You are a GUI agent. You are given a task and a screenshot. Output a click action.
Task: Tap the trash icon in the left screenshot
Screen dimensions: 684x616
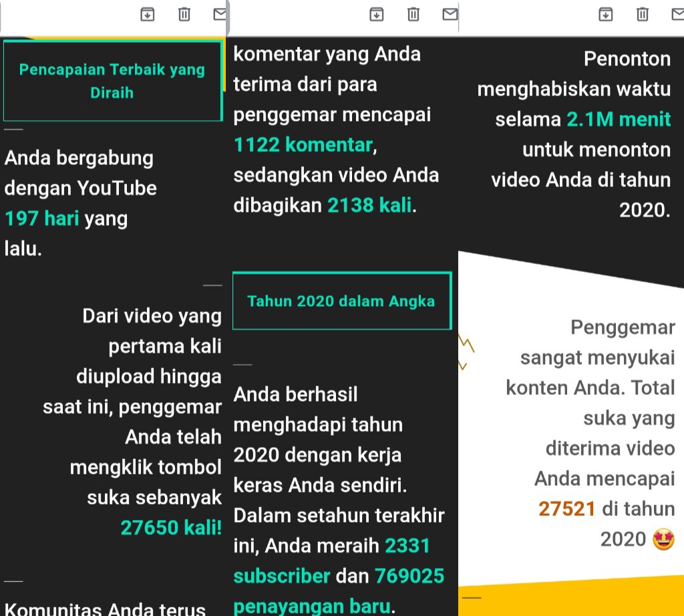click(184, 15)
